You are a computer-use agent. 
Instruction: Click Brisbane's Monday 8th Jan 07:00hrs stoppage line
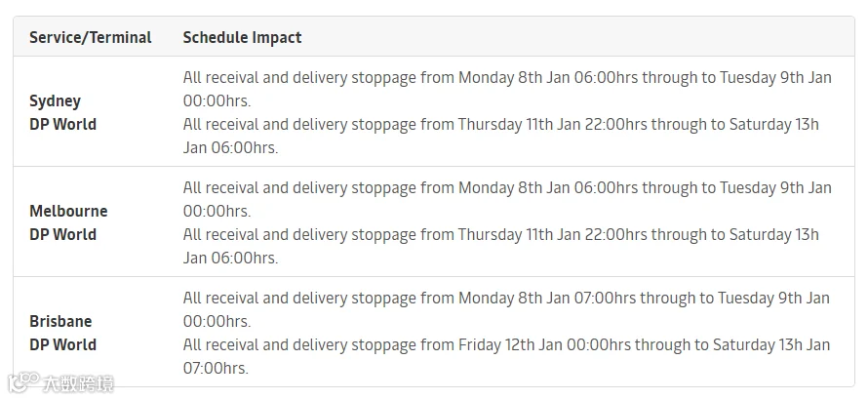[506, 309]
